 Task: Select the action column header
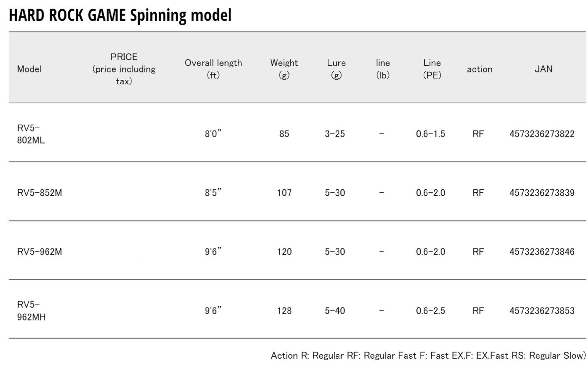pos(480,69)
